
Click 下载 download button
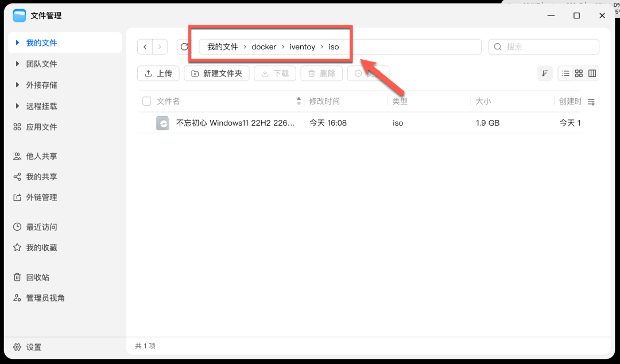click(x=275, y=73)
